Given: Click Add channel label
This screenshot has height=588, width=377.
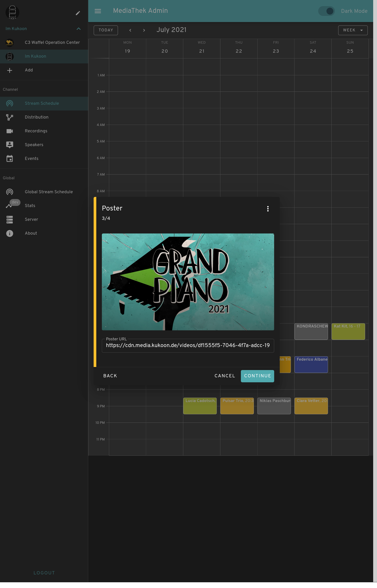Looking at the screenshot, I should 29,70.
